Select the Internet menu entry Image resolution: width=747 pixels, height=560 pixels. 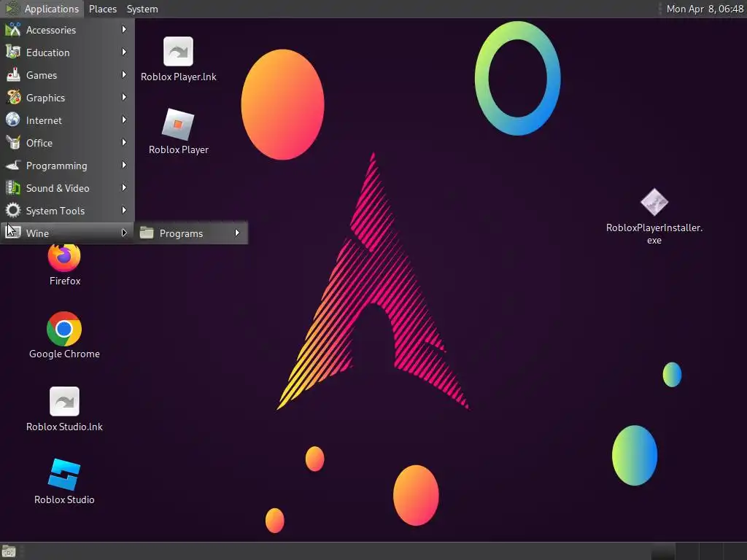click(x=67, y=120)
